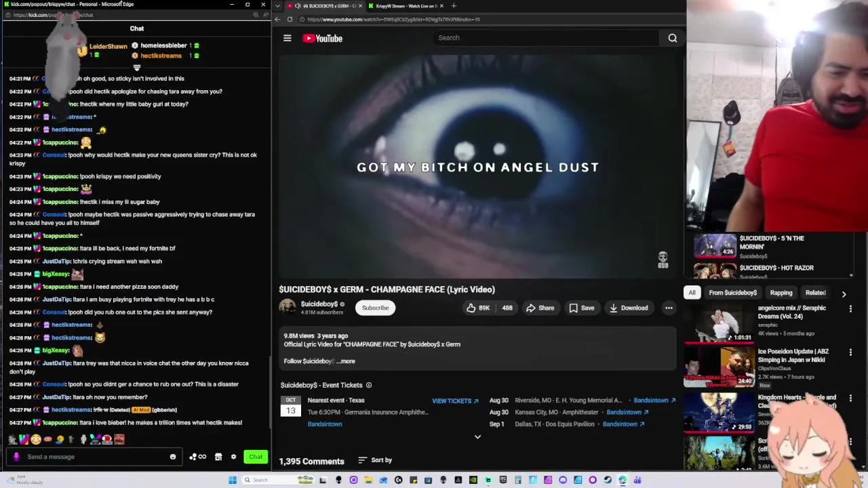Image resolution: width=868 pixels, height=488 pixels.
Task: Click the homelessbieber username in leaderboard
Action: (163, 45)
